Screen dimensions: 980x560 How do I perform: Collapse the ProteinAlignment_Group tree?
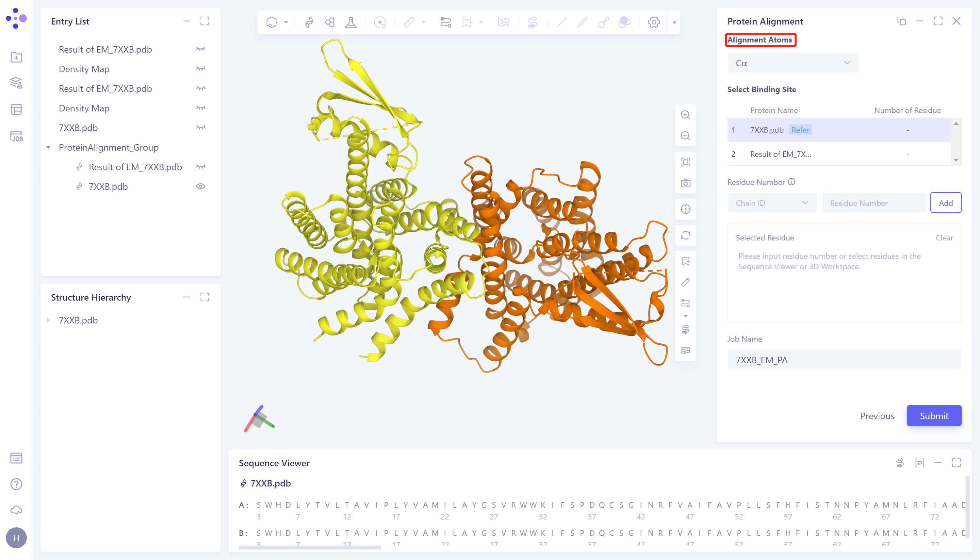click(48, 147)
